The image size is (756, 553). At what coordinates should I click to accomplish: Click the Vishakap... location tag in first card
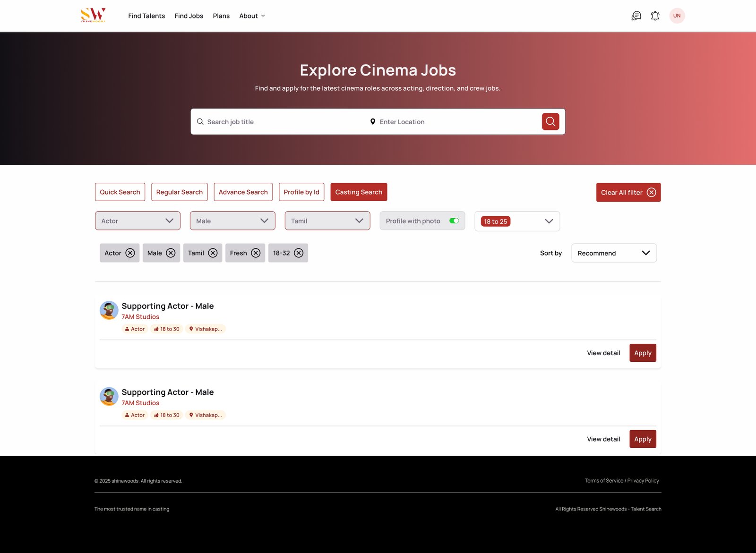click(206, 329)
